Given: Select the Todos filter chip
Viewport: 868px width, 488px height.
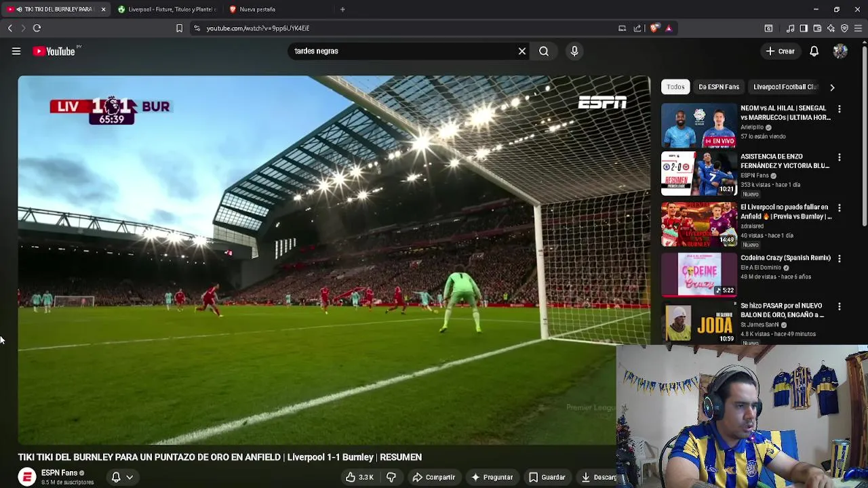Looking at the screenshot, I should pyautogui.click(x=675, y=87).
